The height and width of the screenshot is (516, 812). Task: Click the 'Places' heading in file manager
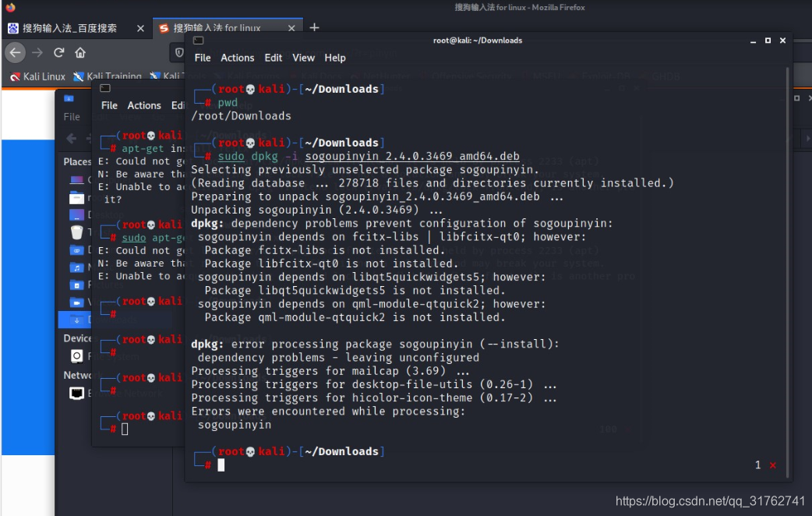click(x=77, y=161)
